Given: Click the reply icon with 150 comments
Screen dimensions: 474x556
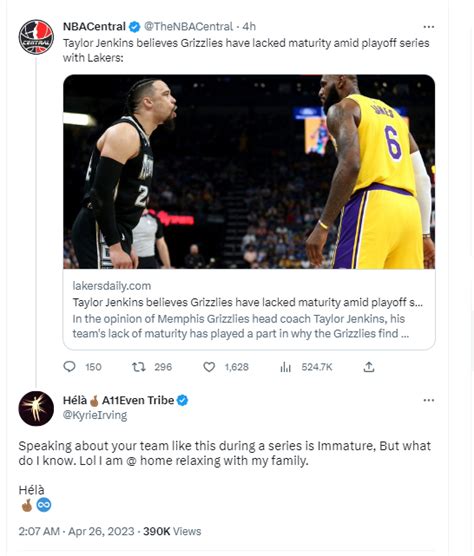Looking at the screenshot, I should [x=69, y=367].
